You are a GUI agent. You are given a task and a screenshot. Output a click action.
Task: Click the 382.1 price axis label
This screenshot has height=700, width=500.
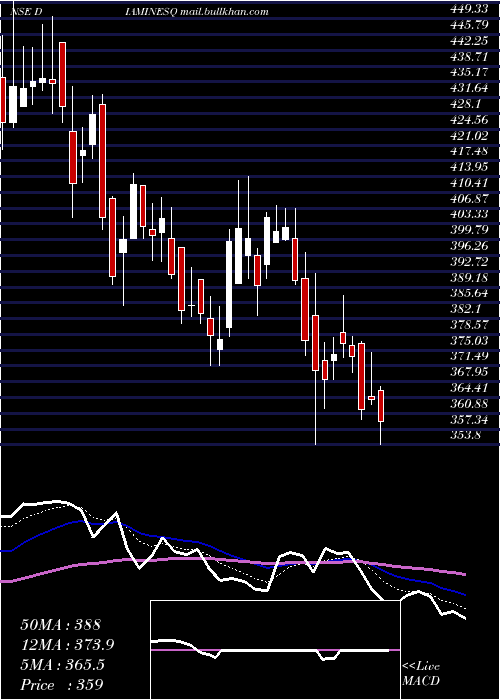pyautogui.click(x=467, y=309)
